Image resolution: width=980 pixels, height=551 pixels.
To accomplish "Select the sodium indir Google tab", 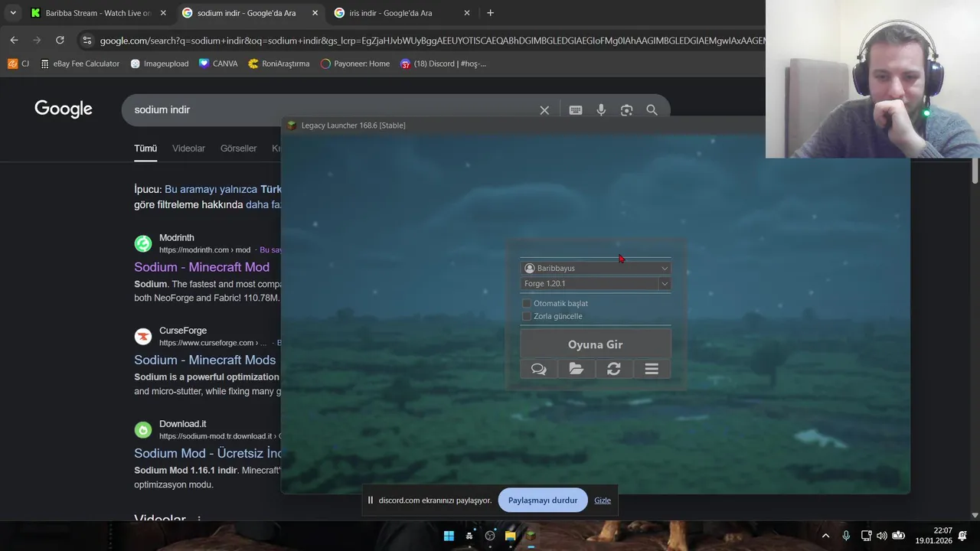I will [x=247, y=13].
